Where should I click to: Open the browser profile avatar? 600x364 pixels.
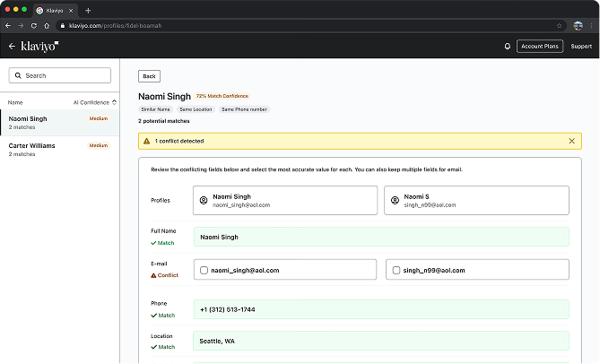click(578, 26)
